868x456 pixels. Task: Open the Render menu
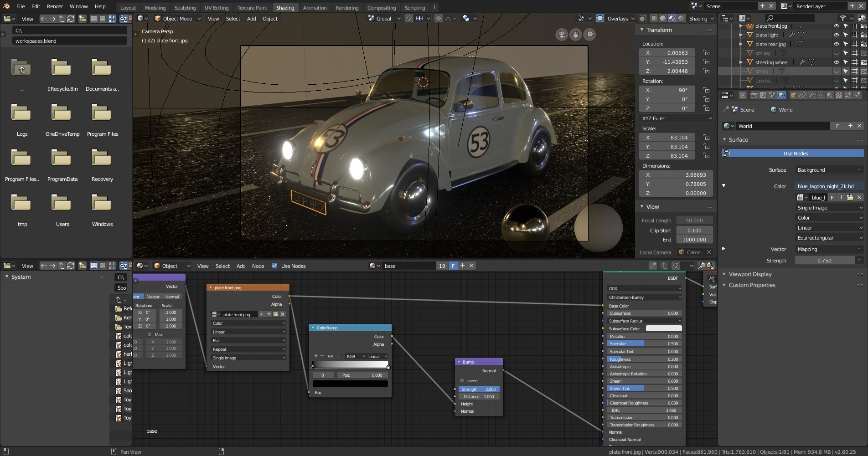tap(55, 6)
